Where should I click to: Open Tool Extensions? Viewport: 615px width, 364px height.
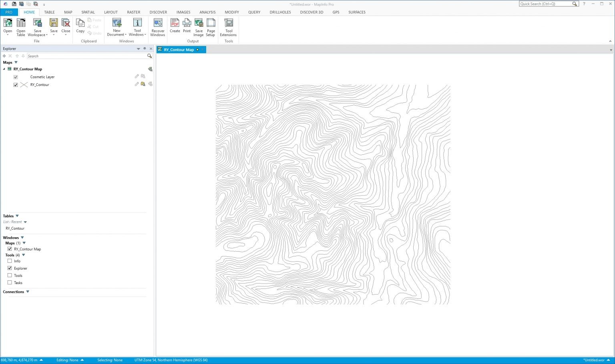(228, 26)
